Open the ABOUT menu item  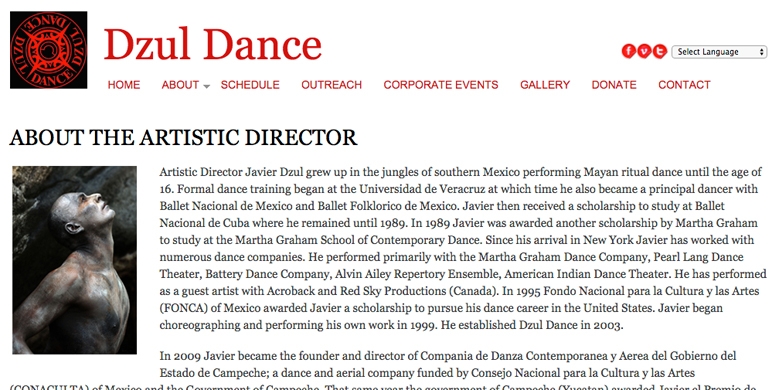tap(180, 85)
